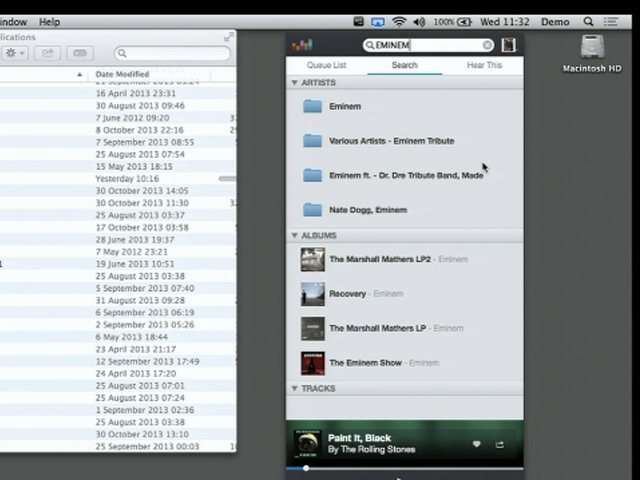Click the Paint It, Black song title
640x480 pixels.
point(359,438)
